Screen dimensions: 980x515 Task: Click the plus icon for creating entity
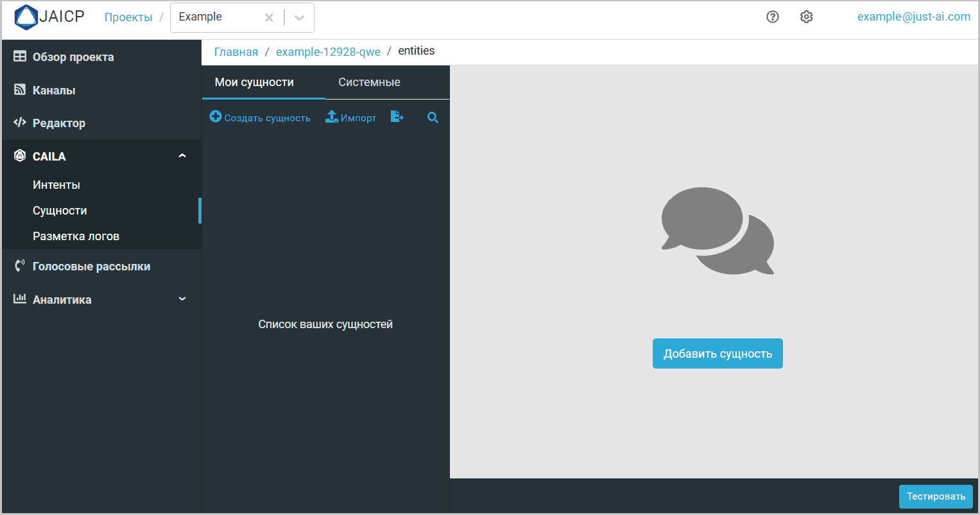pyautogui.click(x=216, y=117)
